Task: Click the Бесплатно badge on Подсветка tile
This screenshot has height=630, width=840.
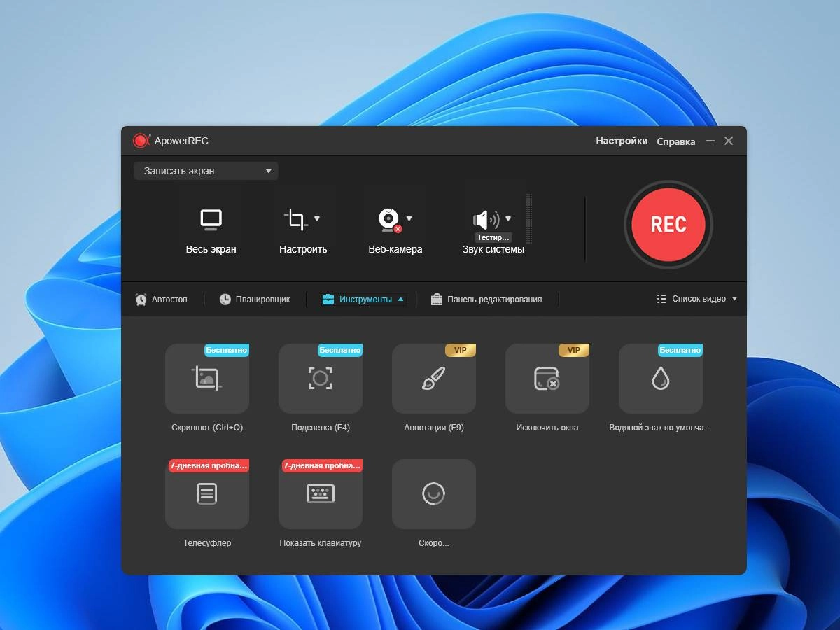Action: point(340,350)
